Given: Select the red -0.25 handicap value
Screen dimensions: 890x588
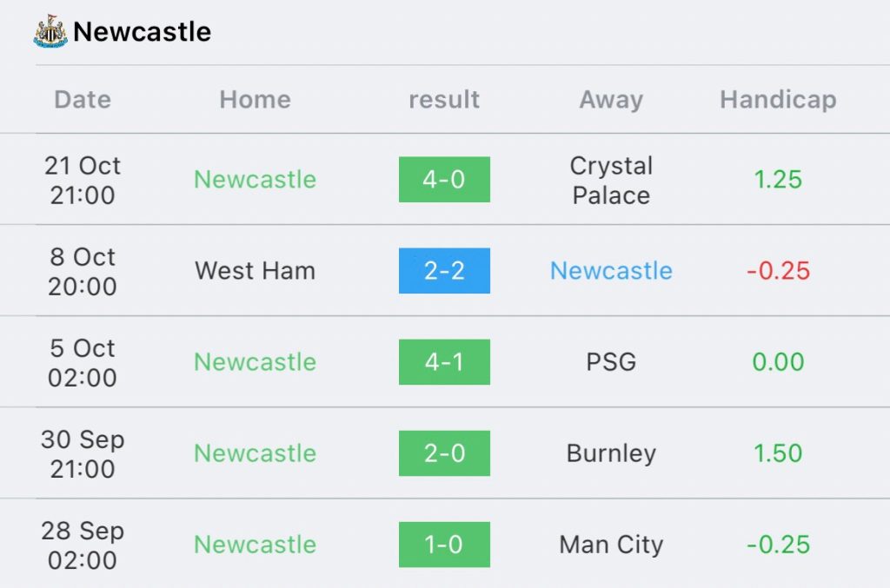Looking at the screenshot, I should (x=778, y=270).
